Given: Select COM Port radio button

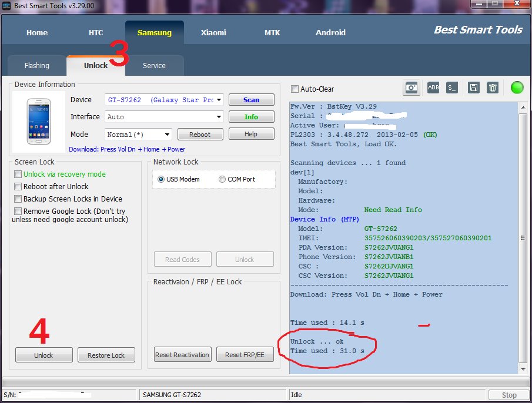Looking at the screenshot, I should 222,179.
